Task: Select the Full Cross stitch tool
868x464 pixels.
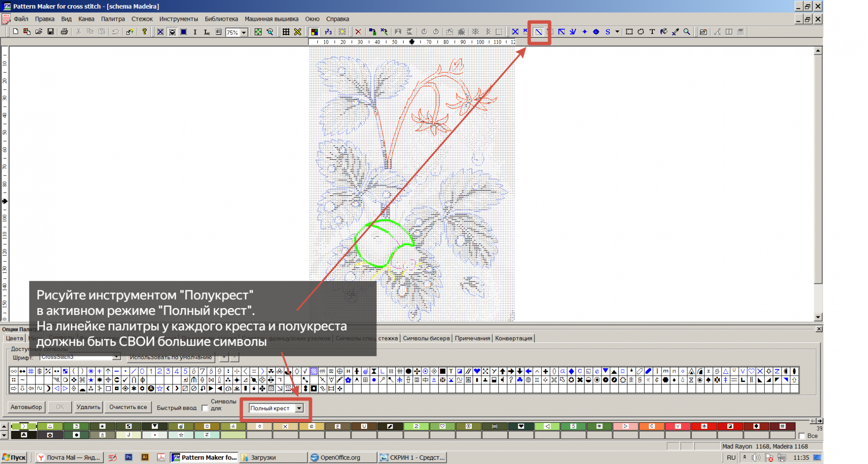Action: coord(515,32)
